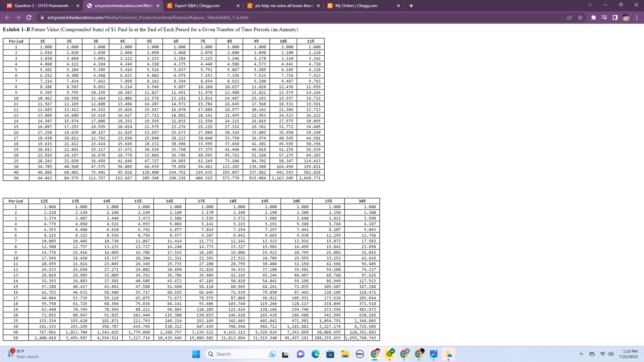Open a new browser tab
The image size is (644, 362).
[411, 6]
